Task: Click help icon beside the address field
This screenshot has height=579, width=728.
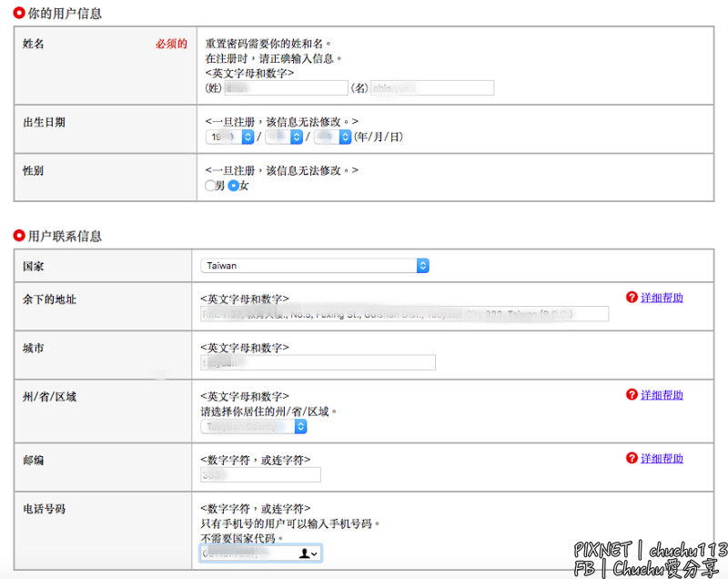Action: [632, 298]
